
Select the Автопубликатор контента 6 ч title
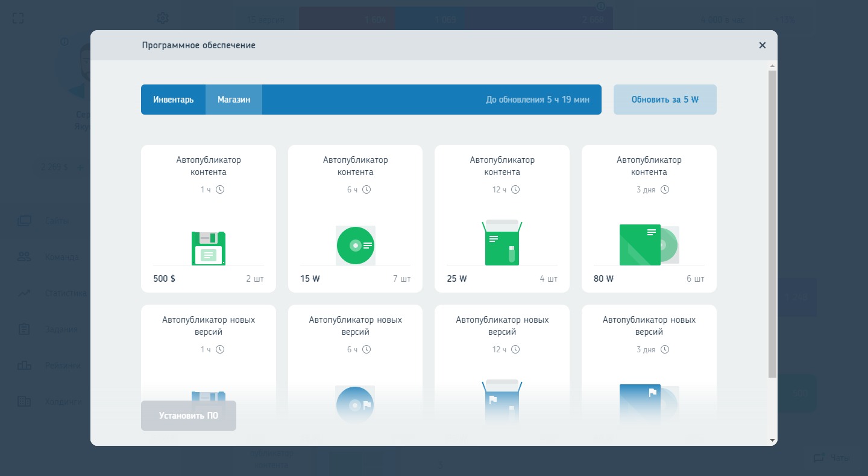[x=356, y=166]
